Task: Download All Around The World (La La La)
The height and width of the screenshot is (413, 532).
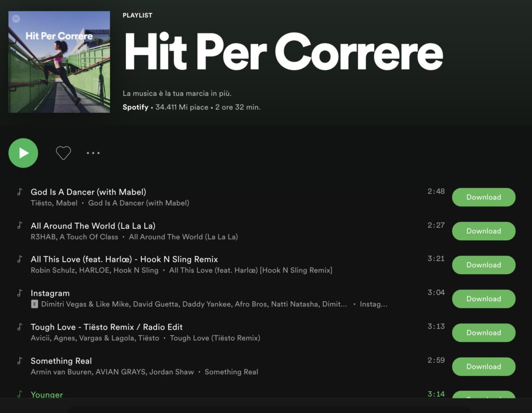Action: [x=483, y=231]
